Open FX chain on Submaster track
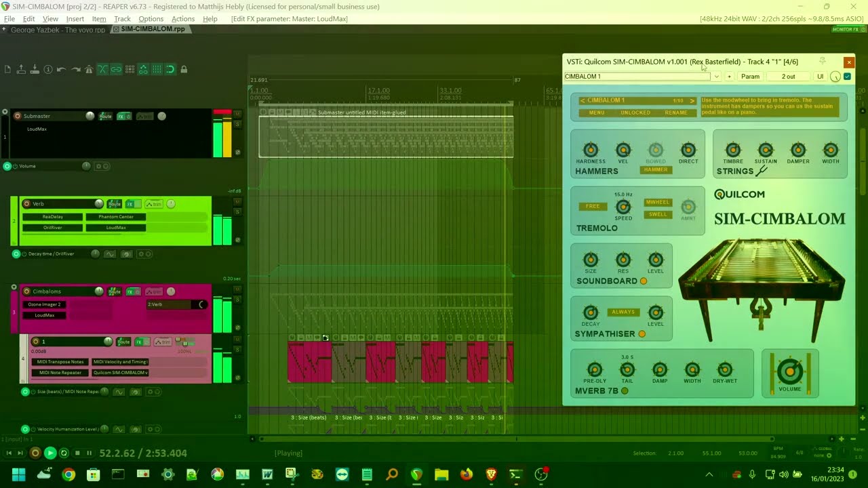Screen dimensions: 868x488 [121, 116]
